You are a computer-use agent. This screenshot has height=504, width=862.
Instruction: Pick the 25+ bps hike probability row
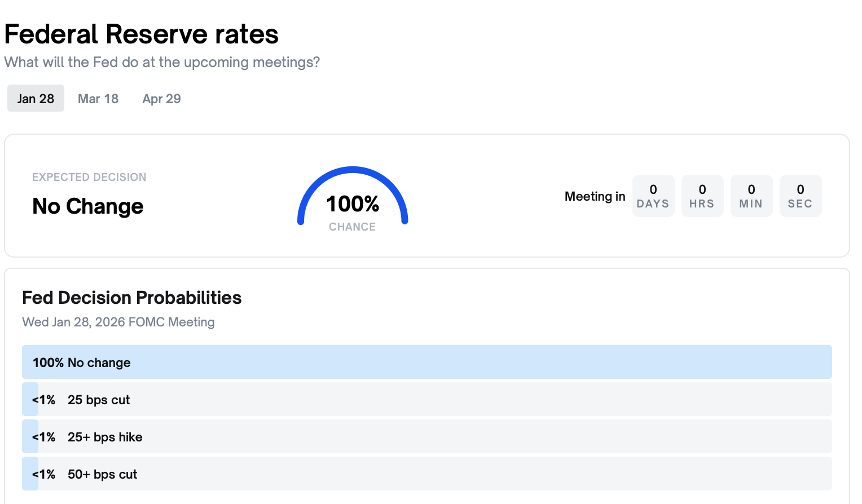(x=426, y=436)
